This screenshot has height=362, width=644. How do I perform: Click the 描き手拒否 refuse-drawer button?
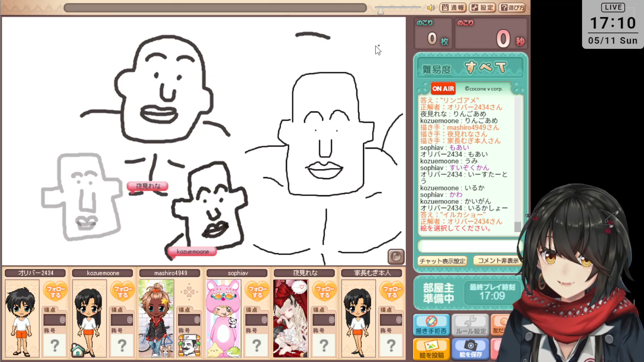coord(431,324)
